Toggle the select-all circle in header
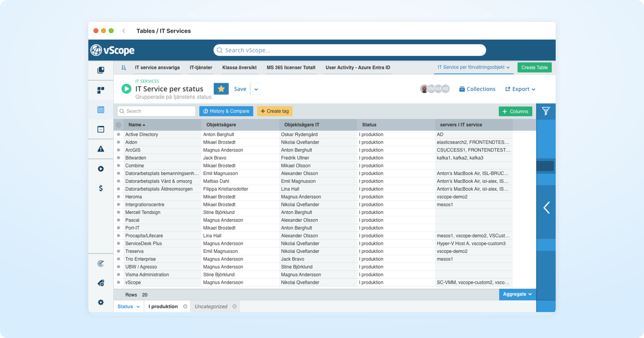This screenshot has height=338, width=644. pyautogui.click(x=118, y=125)
